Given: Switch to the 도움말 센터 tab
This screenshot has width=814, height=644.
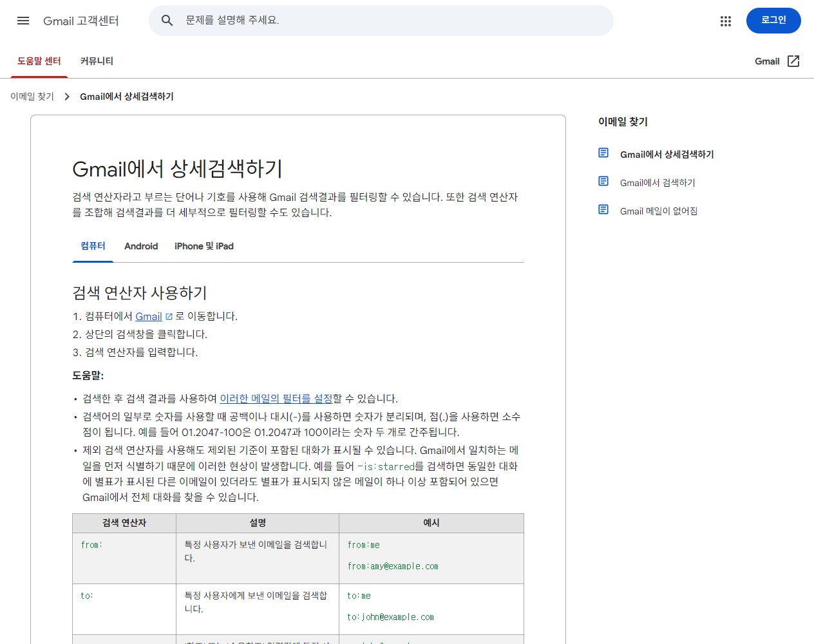Looking at the screenshot, I should 39,61.
